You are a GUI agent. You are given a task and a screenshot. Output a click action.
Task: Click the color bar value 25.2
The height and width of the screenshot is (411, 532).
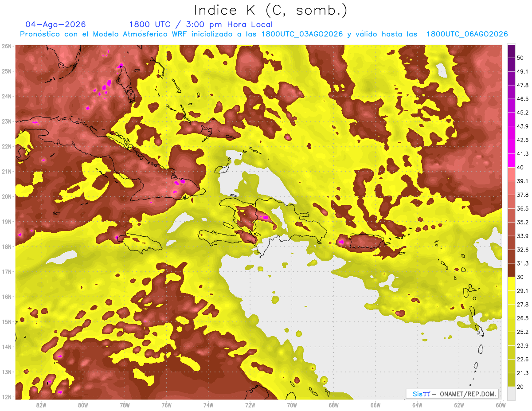[x=523, y=332]
